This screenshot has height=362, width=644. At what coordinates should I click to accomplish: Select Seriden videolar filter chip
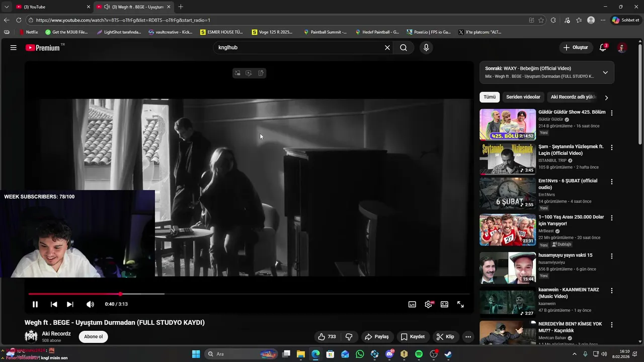tap(523, 97)
